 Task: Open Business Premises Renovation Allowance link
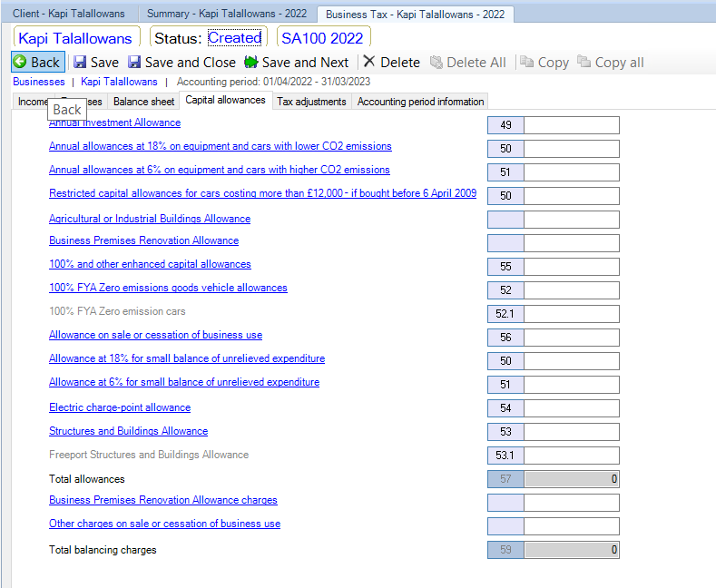point(144,240)
